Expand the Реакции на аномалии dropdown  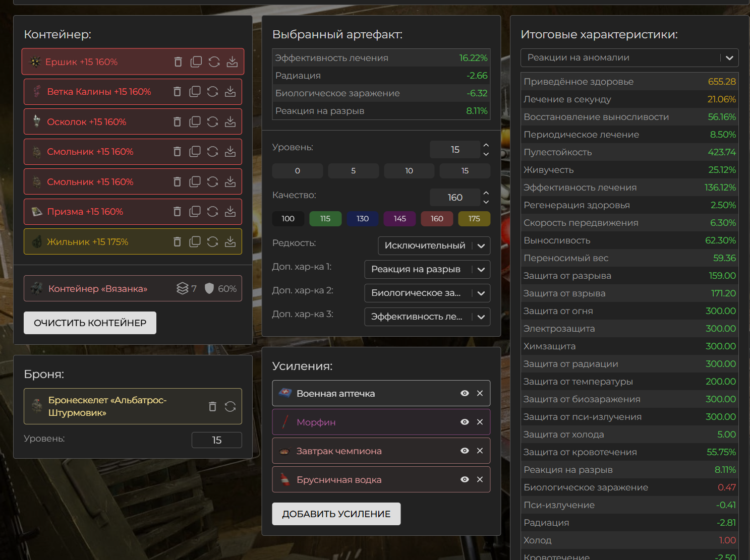tap(629, 57)
